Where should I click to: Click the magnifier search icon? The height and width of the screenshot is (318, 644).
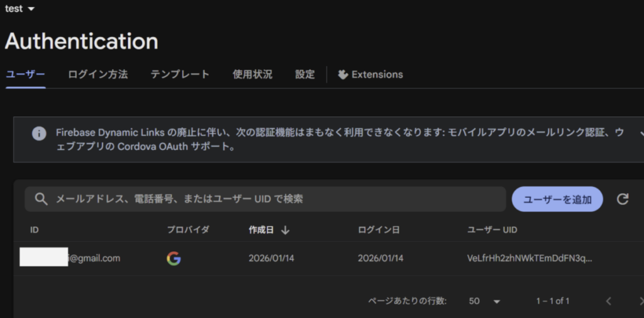coord(41,199)
